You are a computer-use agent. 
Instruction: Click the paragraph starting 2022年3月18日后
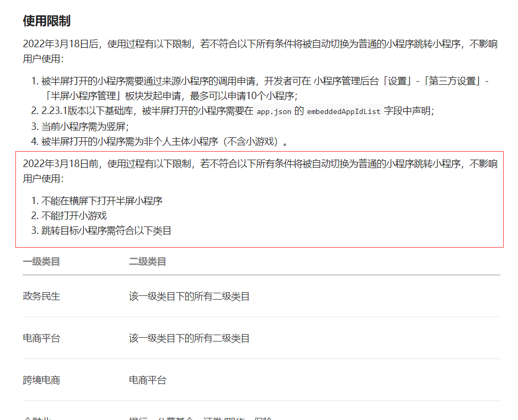coord(260,51)
